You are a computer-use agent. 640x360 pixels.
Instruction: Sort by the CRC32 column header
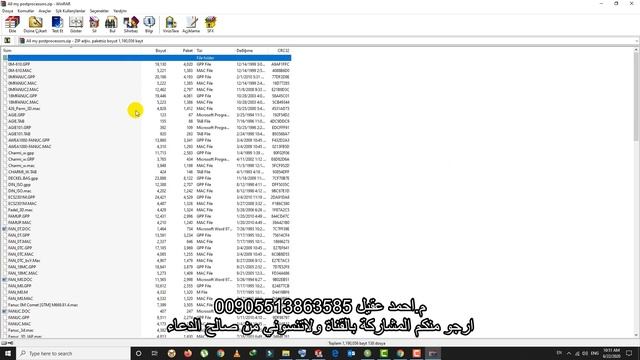[x=283, y=51]
